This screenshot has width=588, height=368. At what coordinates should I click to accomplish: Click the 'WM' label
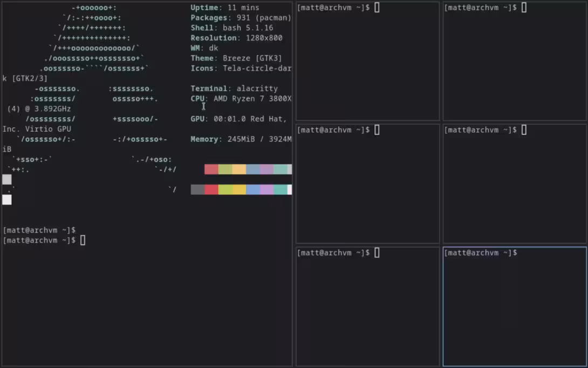tap(195, 48)
